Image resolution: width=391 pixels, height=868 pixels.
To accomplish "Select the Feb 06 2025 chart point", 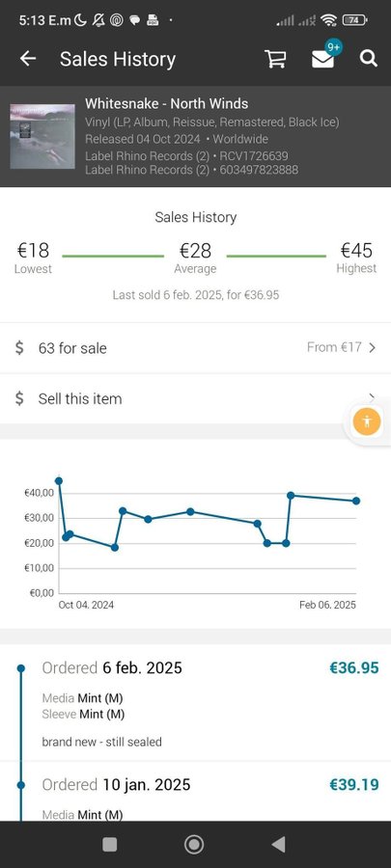I will tap(356, 501).
